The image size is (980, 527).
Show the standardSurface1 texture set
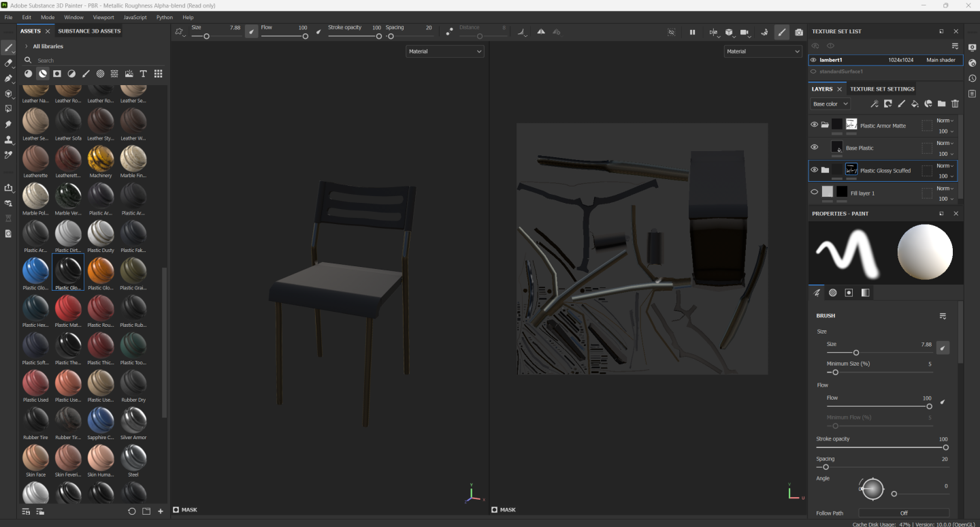813,71
